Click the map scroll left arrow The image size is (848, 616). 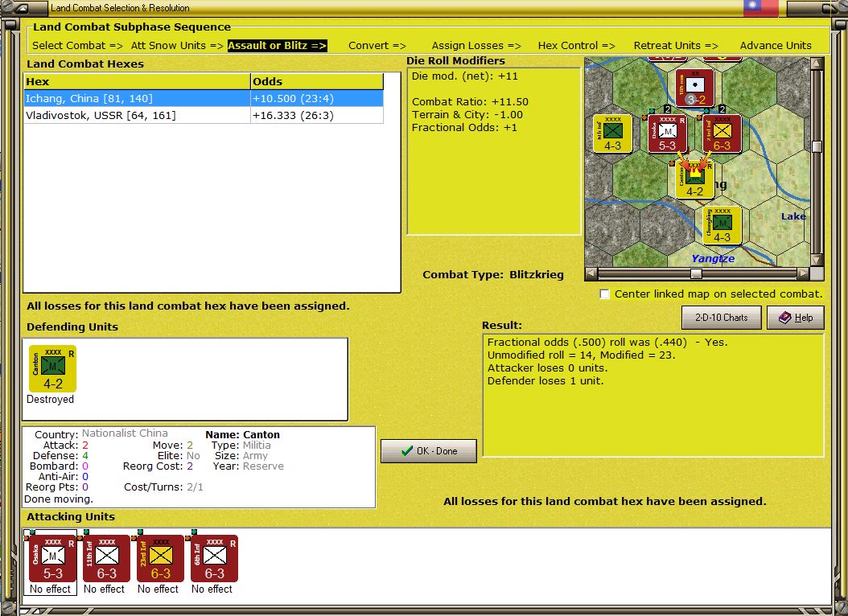(591, 274)
